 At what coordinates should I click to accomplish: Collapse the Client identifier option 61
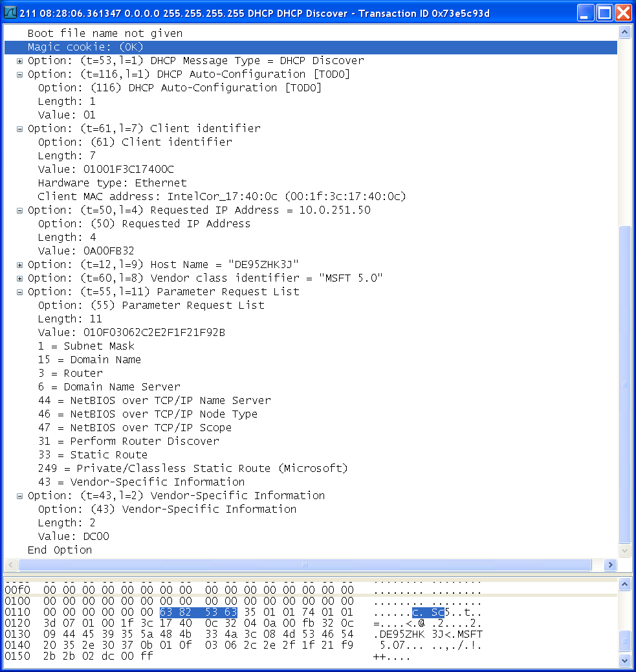pos(19,129)
